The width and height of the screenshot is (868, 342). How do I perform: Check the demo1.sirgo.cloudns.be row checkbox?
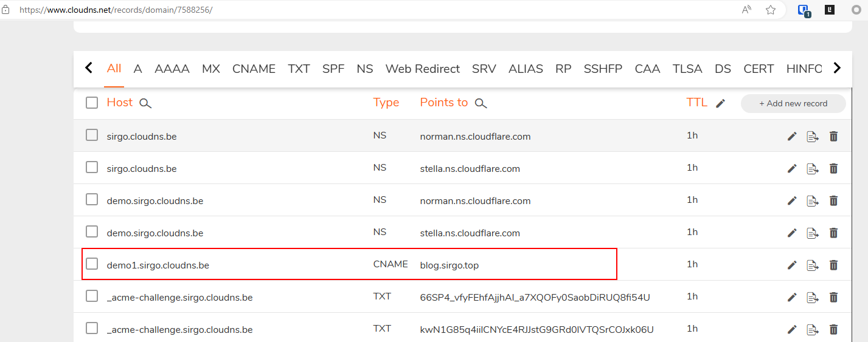tap(92, 264)
